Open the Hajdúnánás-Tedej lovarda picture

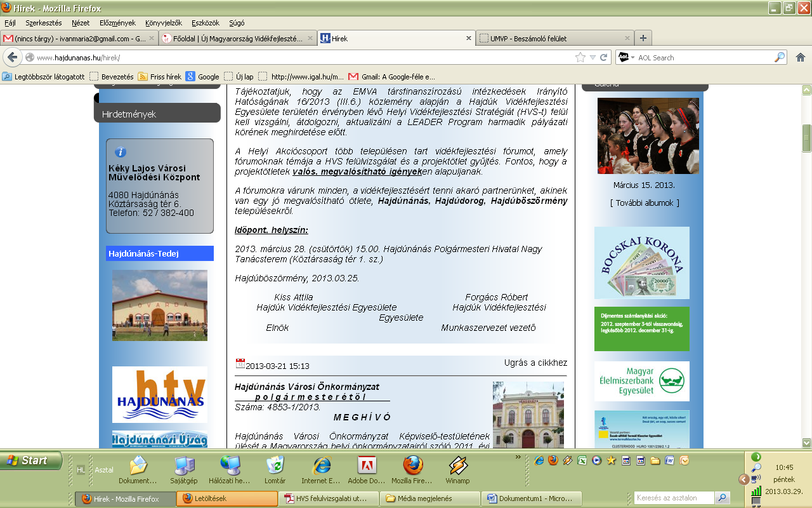[x=160, y=305]
